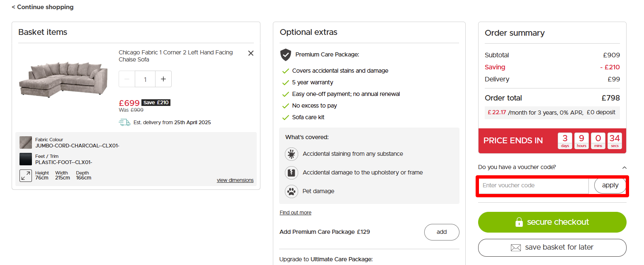The width and height of the screenshot is (644, 265).
Task: Click the pet damage paw icon
Action: tap(292, 191)
